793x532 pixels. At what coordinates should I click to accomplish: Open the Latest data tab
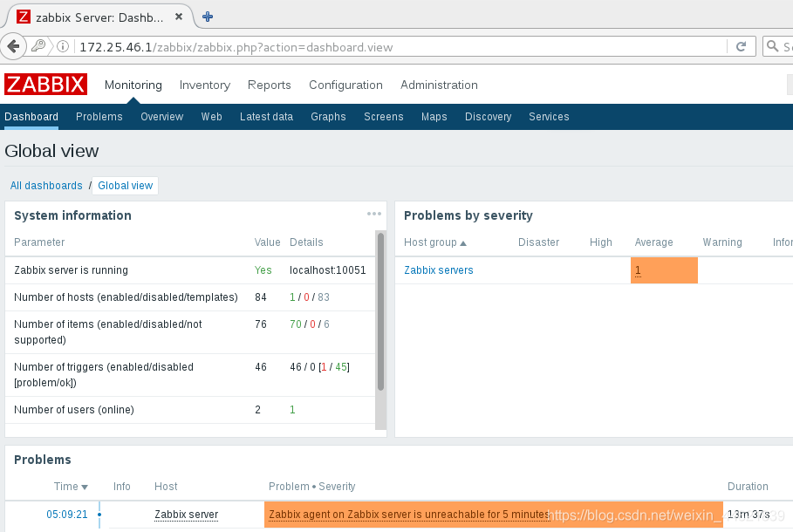point(267,116)
